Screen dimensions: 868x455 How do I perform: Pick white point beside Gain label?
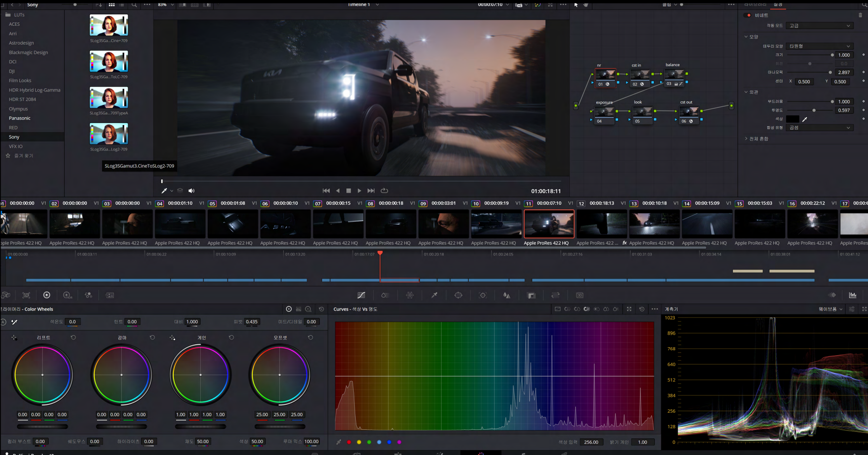tap(172, 338)
